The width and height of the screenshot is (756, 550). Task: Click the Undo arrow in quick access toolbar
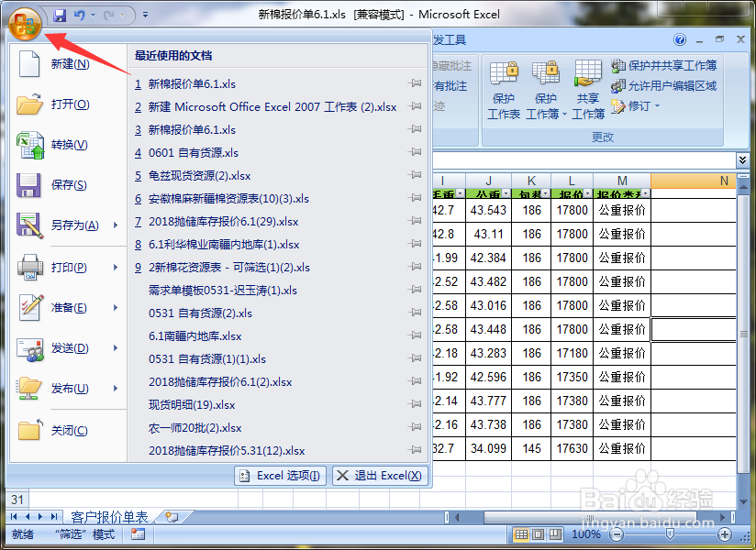(80, 16)
